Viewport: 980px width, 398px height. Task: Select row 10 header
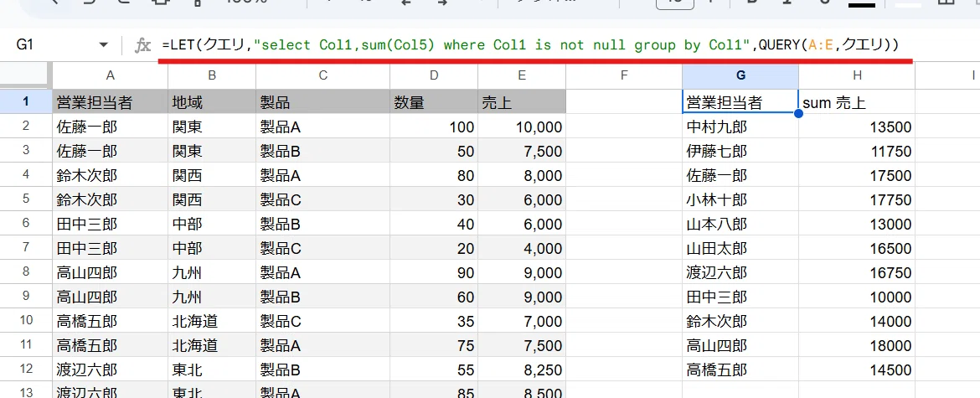coord(26,321)
